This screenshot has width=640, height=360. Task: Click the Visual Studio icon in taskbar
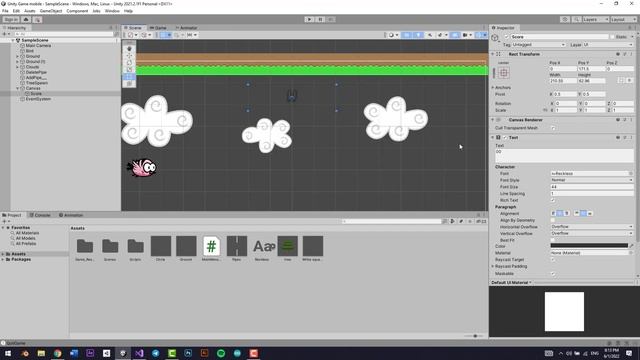[x=139, y=353]
